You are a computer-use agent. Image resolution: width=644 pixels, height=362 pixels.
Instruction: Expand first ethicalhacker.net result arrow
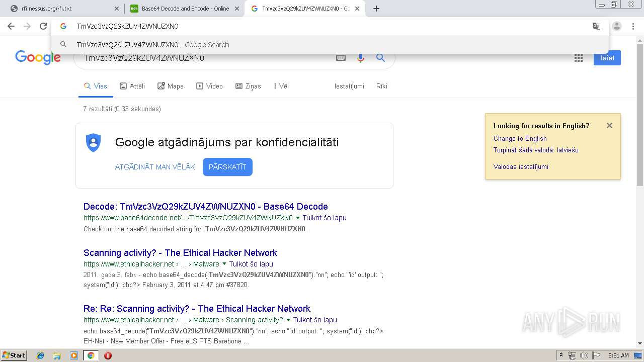(x=224, y=264)
